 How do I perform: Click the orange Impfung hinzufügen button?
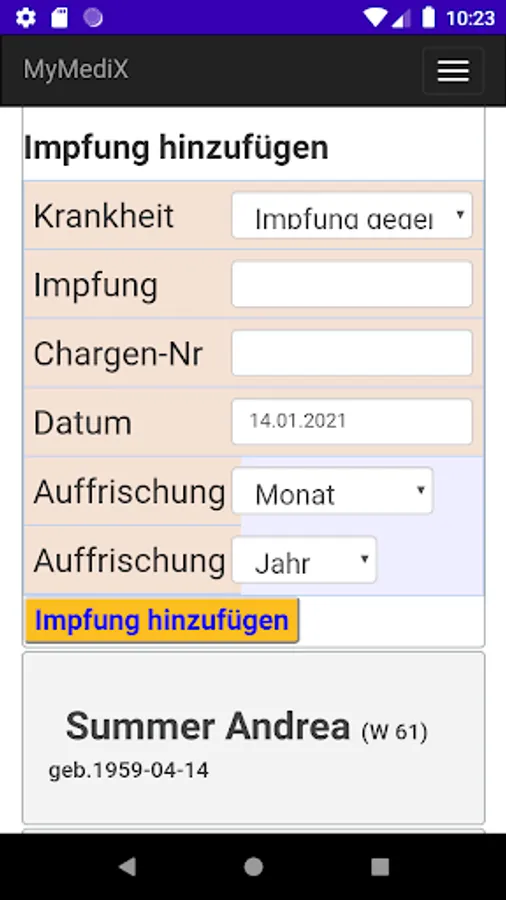[162, 620]
